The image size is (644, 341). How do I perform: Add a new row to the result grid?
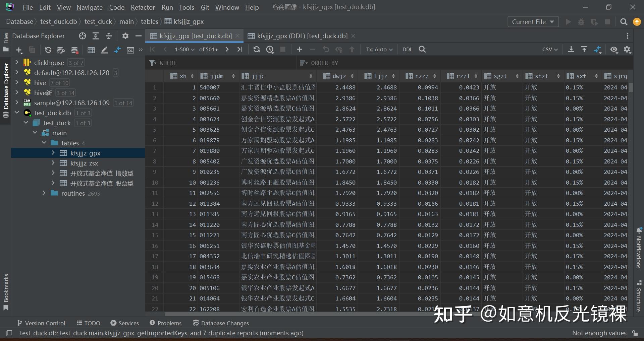pos(299,49)
